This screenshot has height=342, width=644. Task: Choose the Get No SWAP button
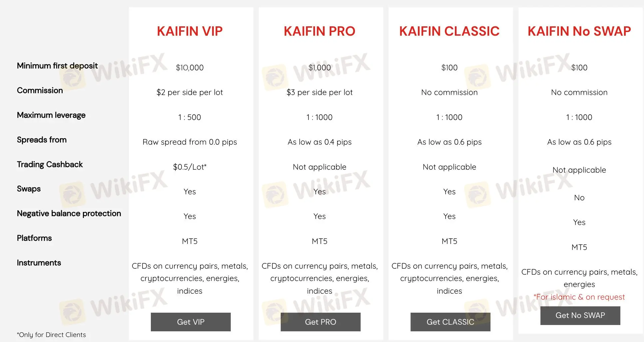(x=580, y=315)
